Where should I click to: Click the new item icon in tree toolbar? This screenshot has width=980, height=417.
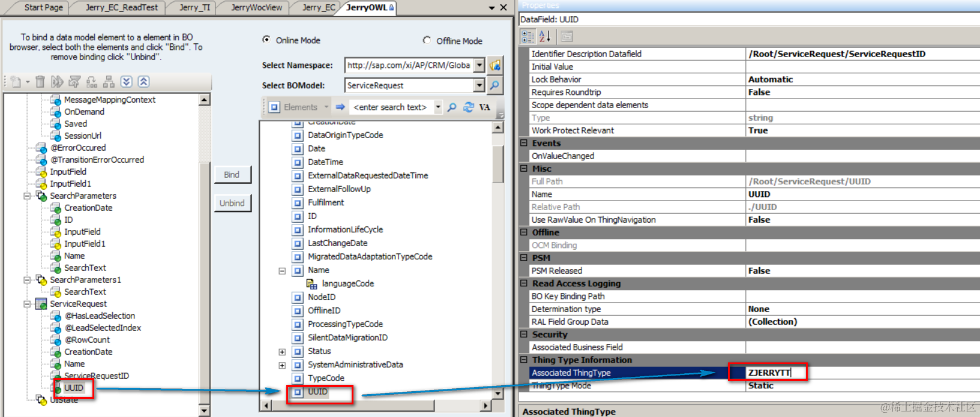click(16, 82)
